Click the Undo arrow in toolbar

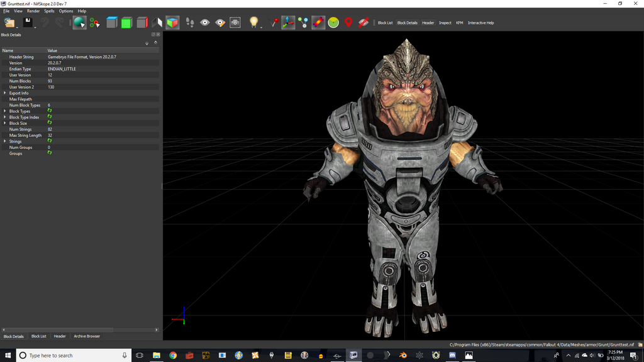tap(45, 22)
